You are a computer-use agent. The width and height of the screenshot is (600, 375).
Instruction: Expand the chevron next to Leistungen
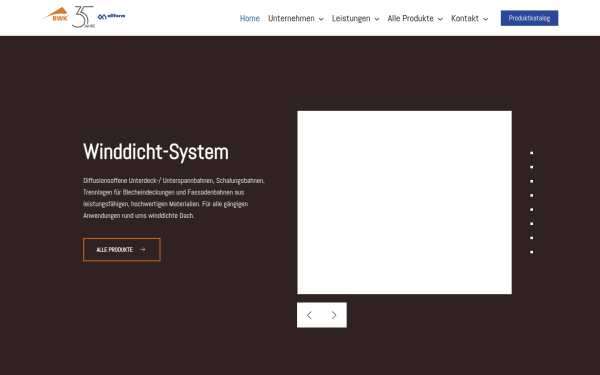pos(377,19)
